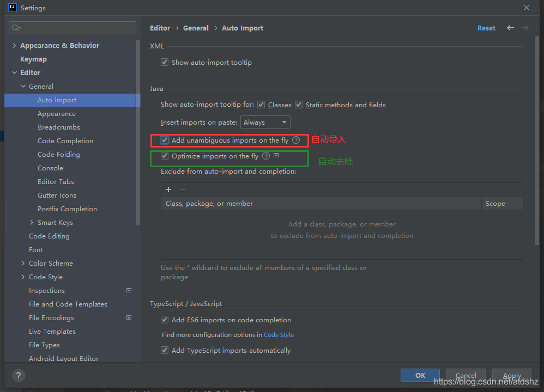This screenshot has height=392, width=544.
Task: Open Insert imports on paste dropdown
Action: [265, 122]
